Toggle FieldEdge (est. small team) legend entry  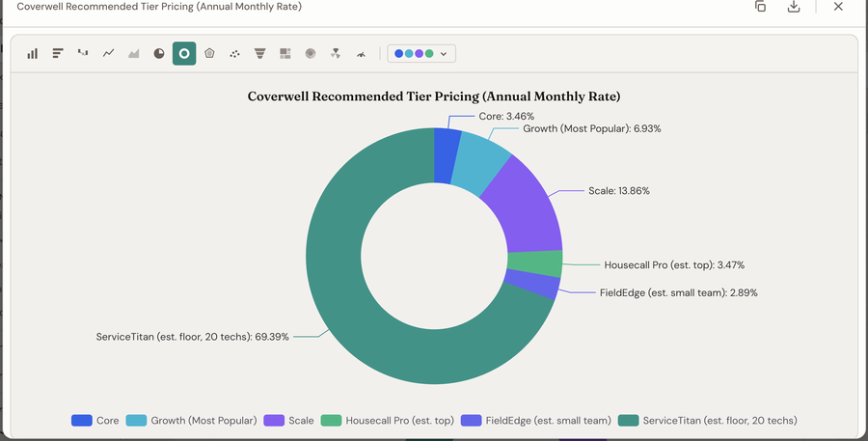(x=536, y=421)
